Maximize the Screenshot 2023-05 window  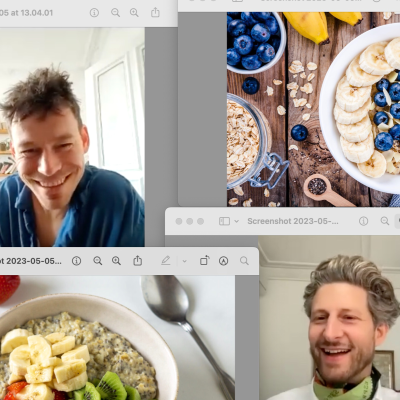coord(200,221)
